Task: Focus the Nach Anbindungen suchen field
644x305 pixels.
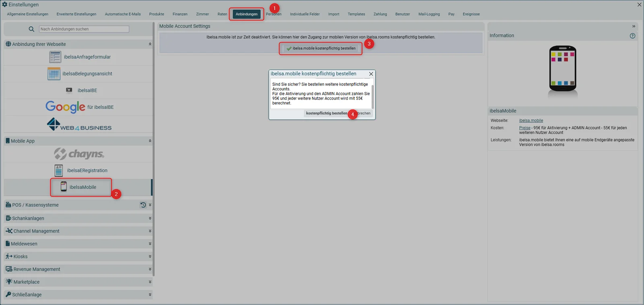Action: pyautogui.click(x=84, y=29)
